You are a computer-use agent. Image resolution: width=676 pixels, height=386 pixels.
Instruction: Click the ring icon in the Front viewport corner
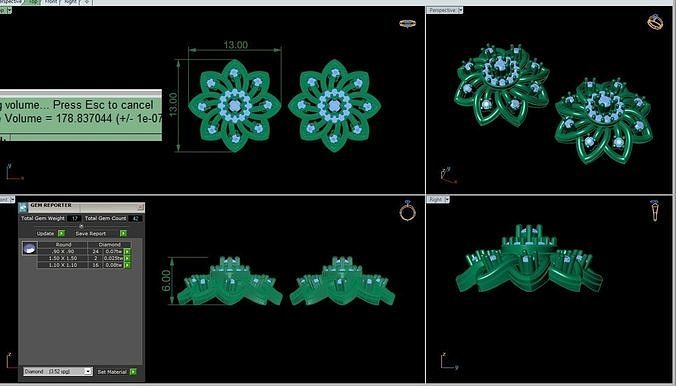[407, 210]
